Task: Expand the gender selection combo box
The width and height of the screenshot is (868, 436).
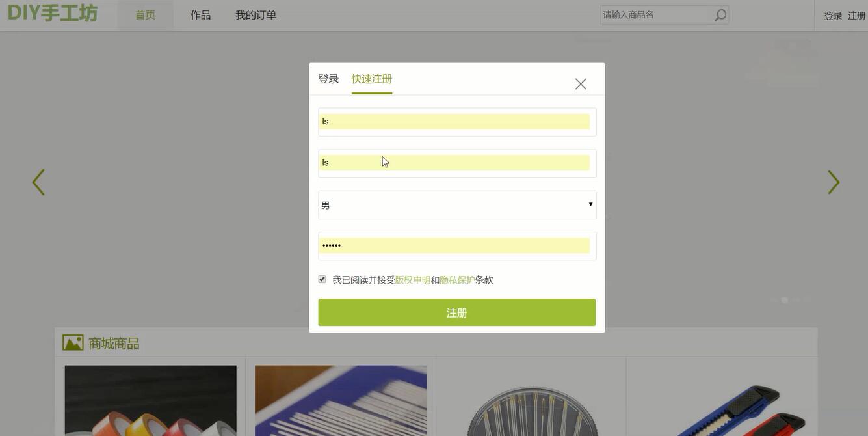Action: point(456,204)
